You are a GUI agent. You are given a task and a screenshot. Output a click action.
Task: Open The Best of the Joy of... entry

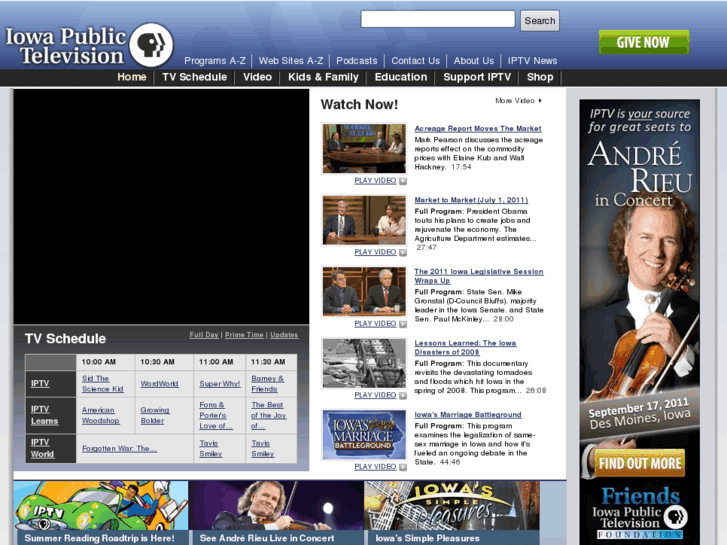268,415
